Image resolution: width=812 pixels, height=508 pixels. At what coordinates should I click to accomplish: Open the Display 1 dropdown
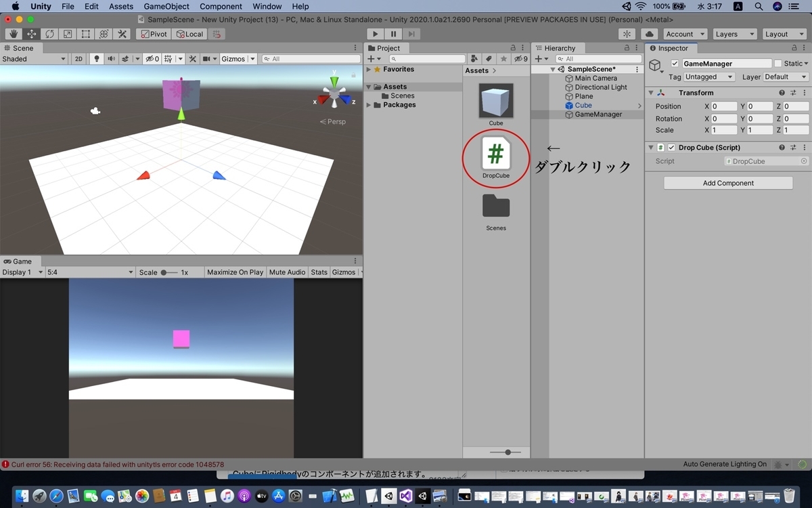[x=22, y=272]
